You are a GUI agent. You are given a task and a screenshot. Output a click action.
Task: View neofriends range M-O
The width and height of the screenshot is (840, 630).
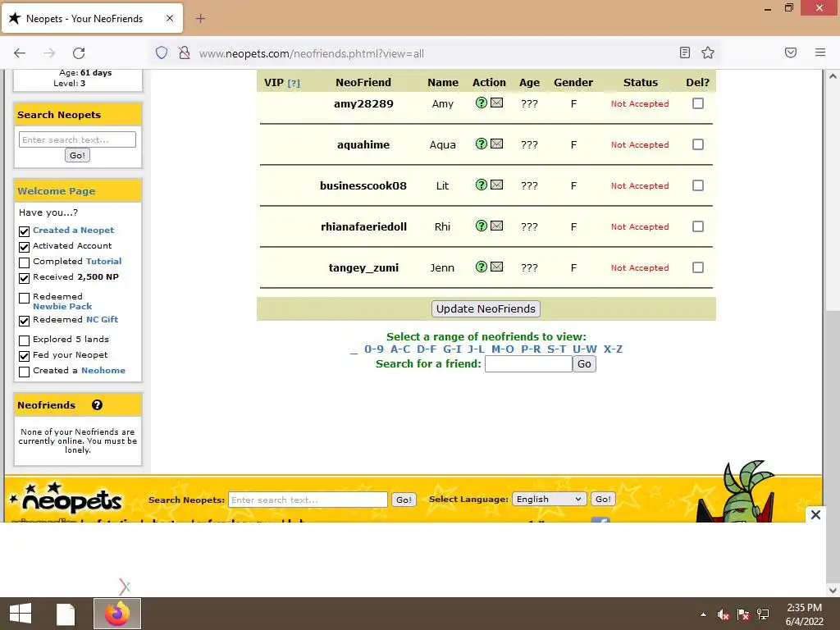(503, 349)
